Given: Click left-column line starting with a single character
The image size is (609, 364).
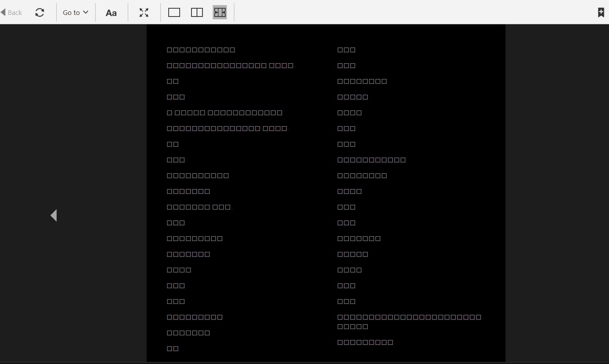Looking at the screenshot, I should pos(224,113).
